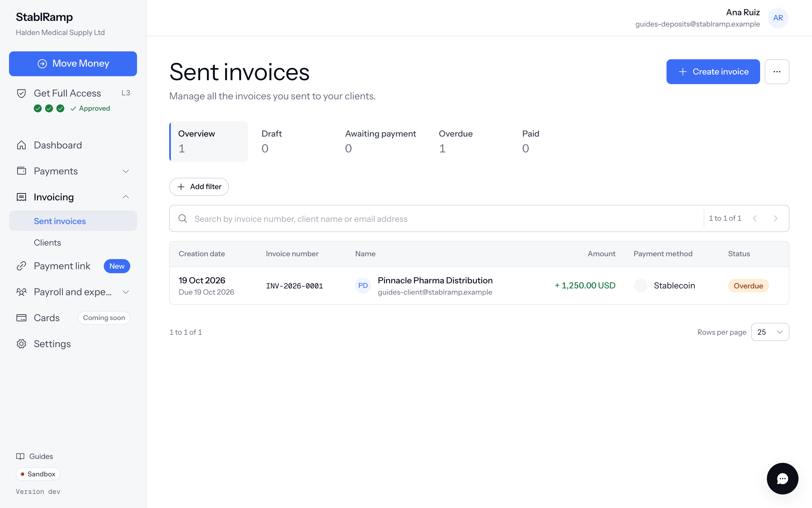Viewport: 812px width, 508px height.
Task: Open Sent invoices in sidebar
Action: 73,221
